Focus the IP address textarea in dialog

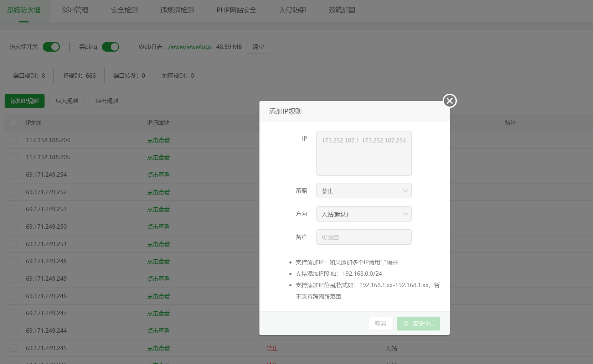[364, 153]
